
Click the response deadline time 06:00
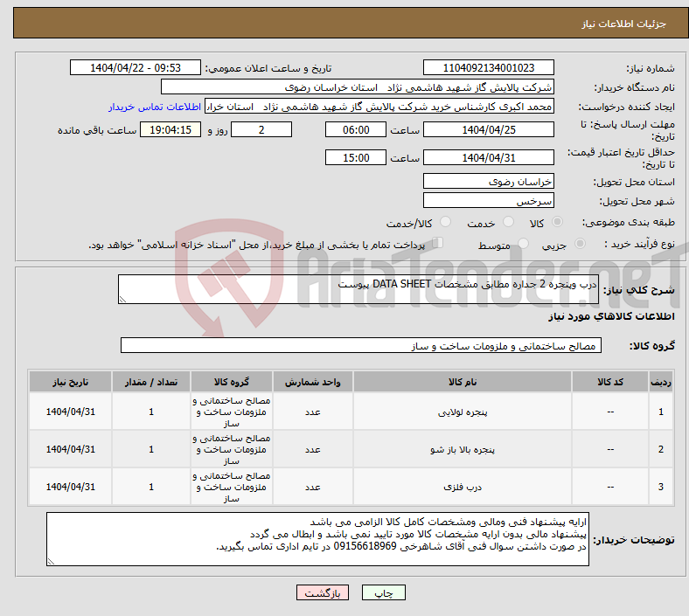356,130
